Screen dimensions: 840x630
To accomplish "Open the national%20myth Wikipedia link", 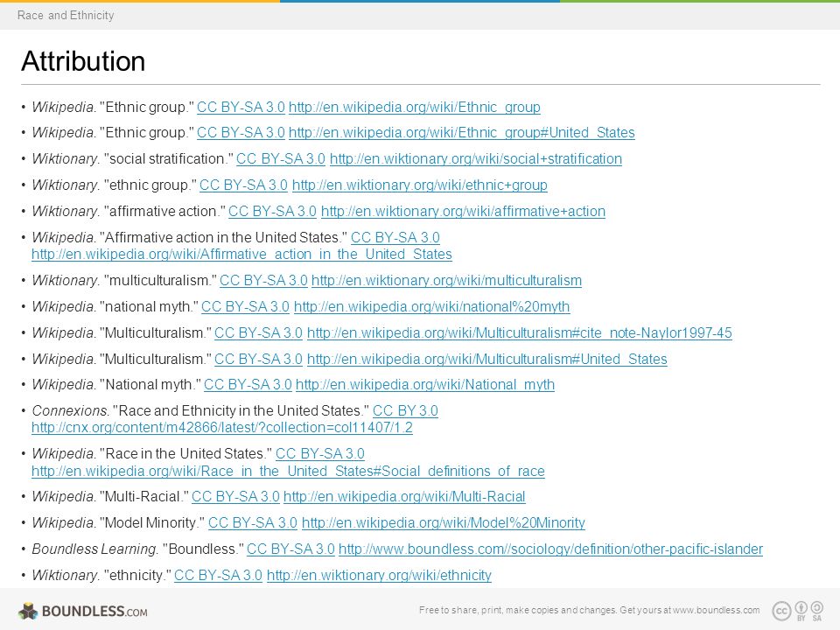I will pyautogui.click(x=431, y=306).
